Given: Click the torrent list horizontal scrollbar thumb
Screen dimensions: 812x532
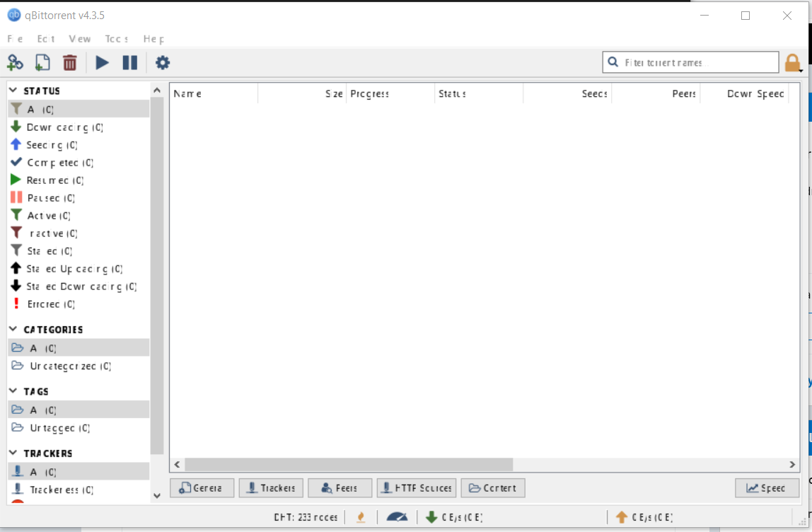Looking at the screenshot, I should (x=349, y=465).
